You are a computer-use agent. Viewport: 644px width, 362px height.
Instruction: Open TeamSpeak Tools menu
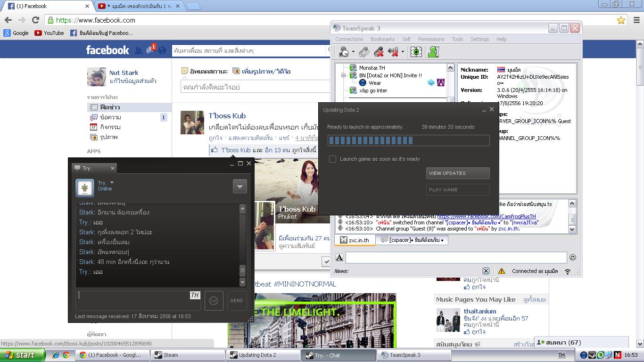click(x=457, y=39)
